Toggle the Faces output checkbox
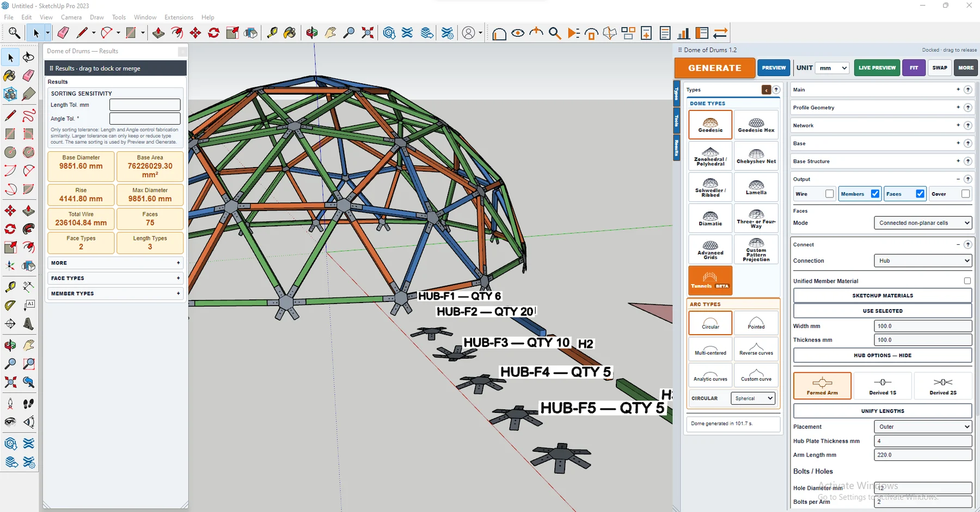Image resolution: width=980 pixels, height=512 pixels. click(x=920, y=194)
